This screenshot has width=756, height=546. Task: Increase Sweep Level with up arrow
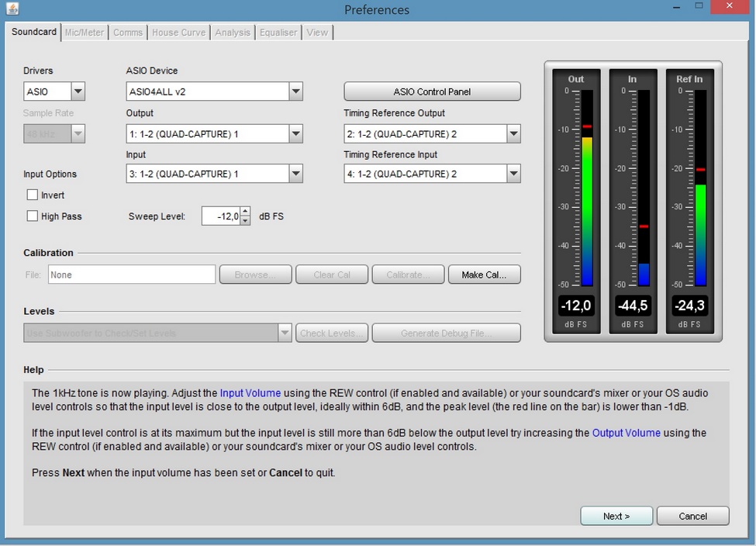pos(246,211)
